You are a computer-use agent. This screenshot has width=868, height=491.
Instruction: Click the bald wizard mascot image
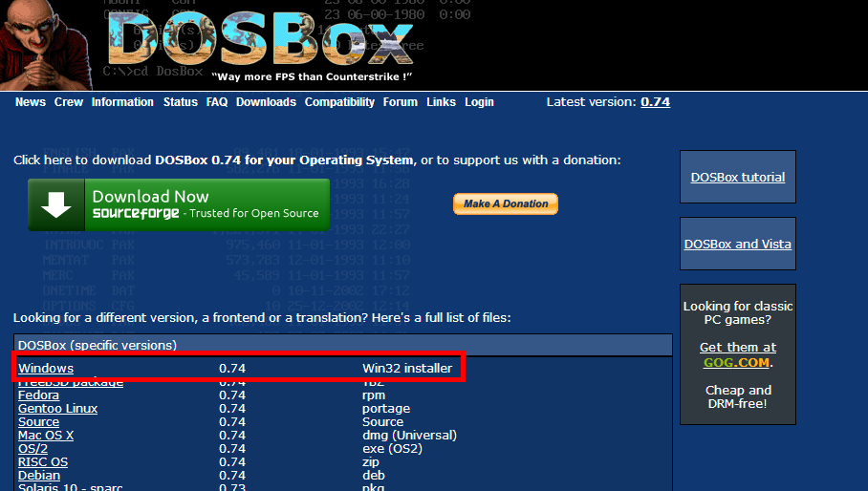pyautogui.click(x=45, y=44)
